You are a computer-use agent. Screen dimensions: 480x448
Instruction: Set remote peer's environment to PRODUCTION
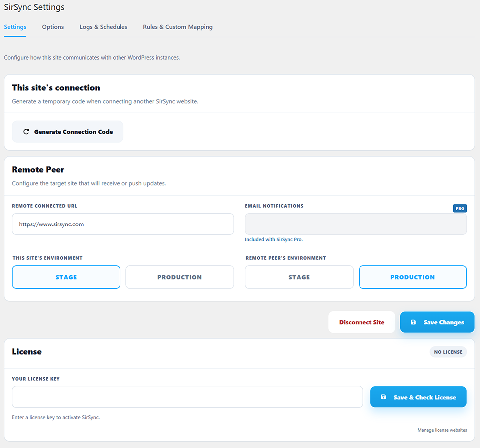click(x=413, y=277)
